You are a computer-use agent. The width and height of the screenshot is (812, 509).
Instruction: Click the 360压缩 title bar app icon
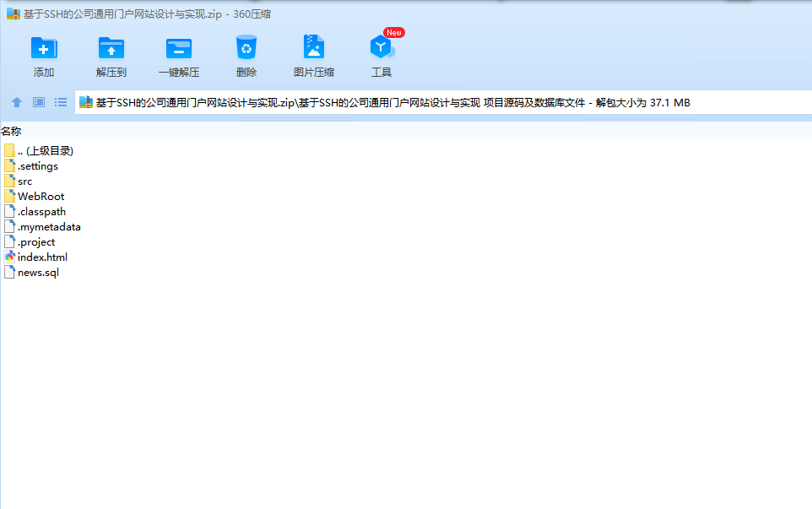pos(13,14)
